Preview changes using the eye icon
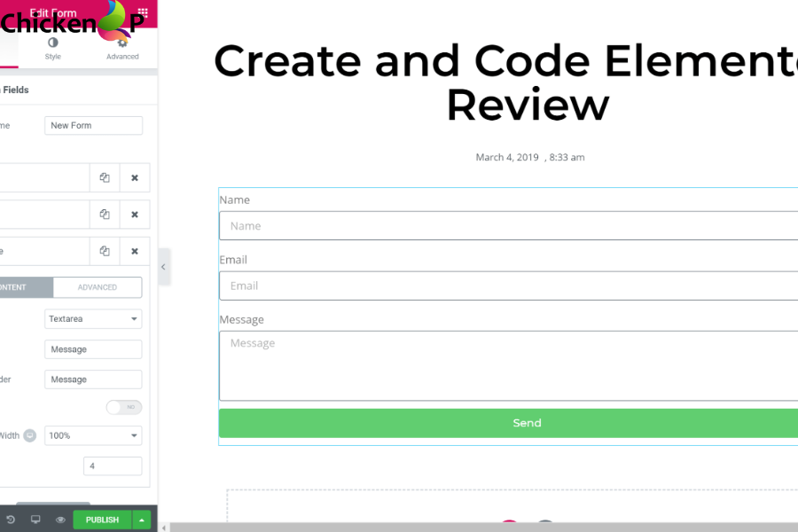 pyautogui.click(x=59, y=520)
